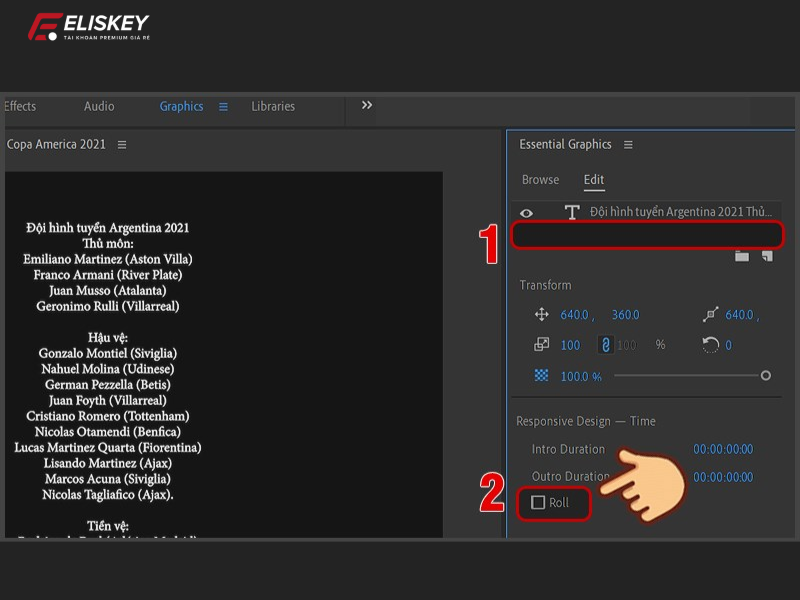This screenshot has height=600, width=800.
Task: Switch to the Browse tab
Action: pos(540,180)
